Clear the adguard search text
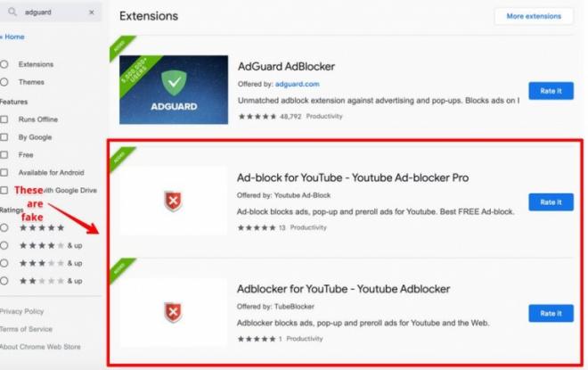The height and width of the screenshot is (370, 588). pos(92,12)
